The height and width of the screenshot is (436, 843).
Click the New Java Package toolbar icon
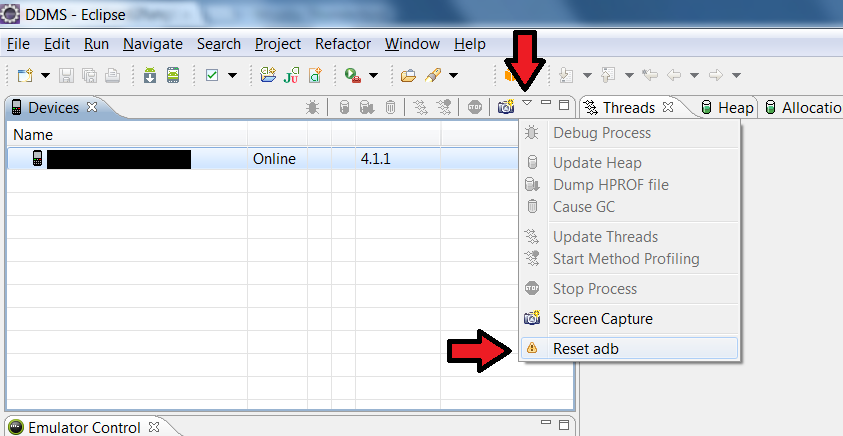[267, 75]
